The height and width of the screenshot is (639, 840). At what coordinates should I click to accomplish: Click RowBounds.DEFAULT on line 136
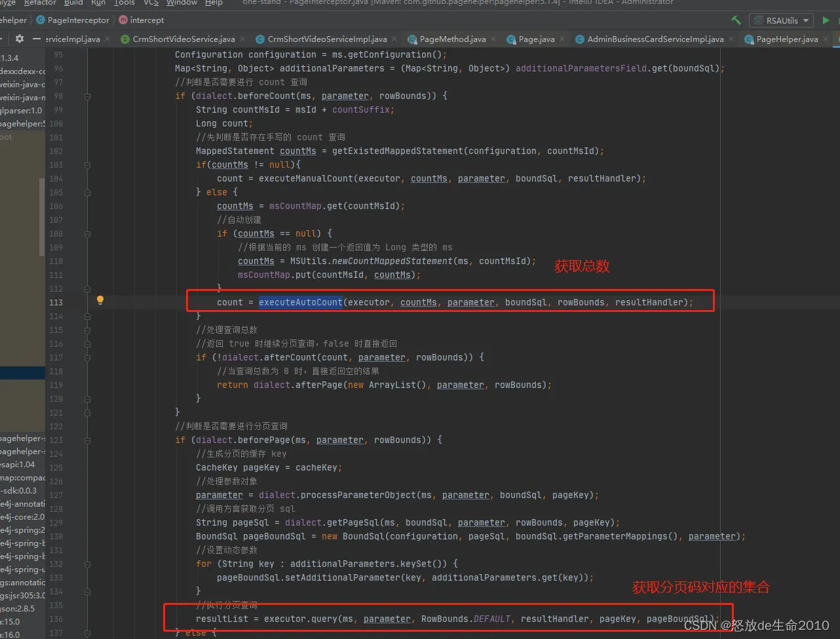(x=466, y=619)
